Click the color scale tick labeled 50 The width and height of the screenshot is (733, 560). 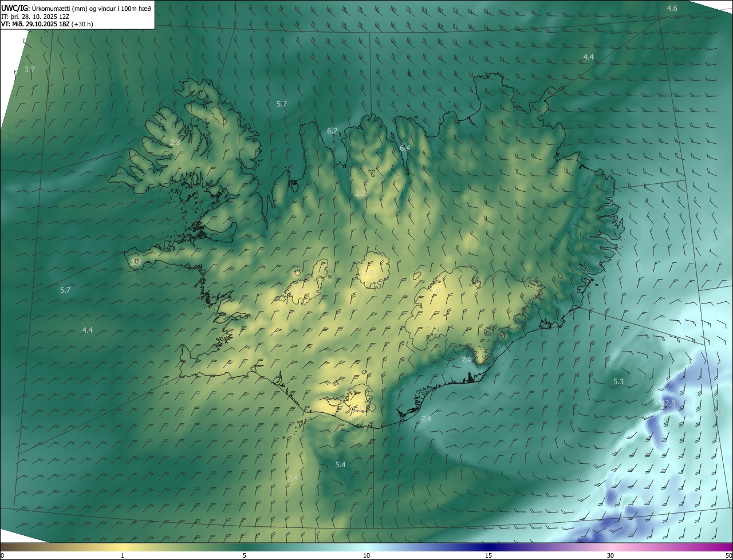(x=728, y=556)
